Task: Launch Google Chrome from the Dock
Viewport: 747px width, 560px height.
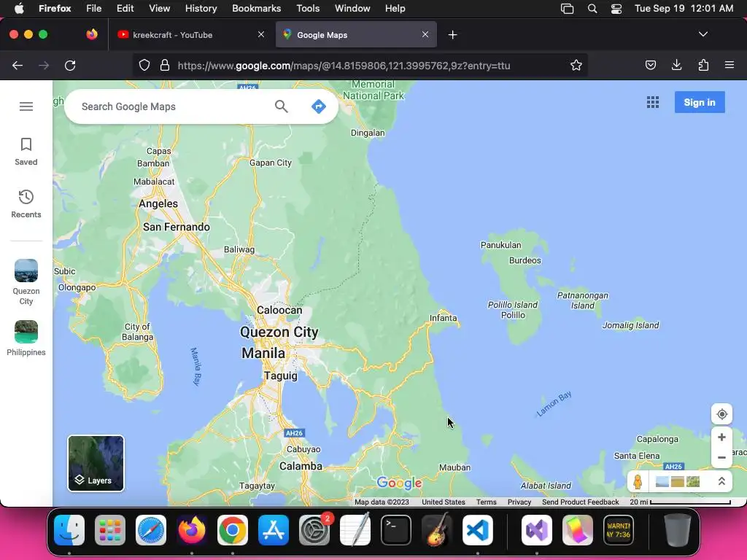Action: 233,530
